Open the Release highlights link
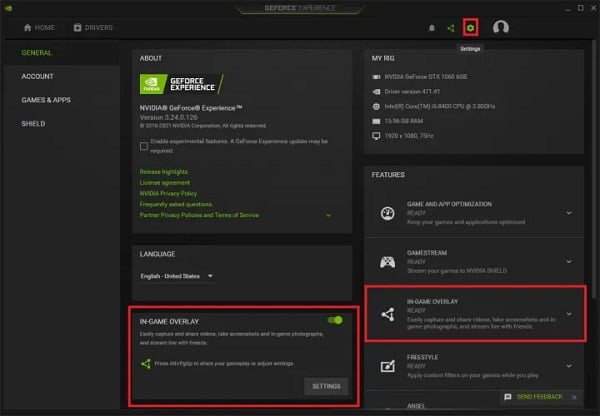Viewport: 600px width, 416px height. (163, 172)
